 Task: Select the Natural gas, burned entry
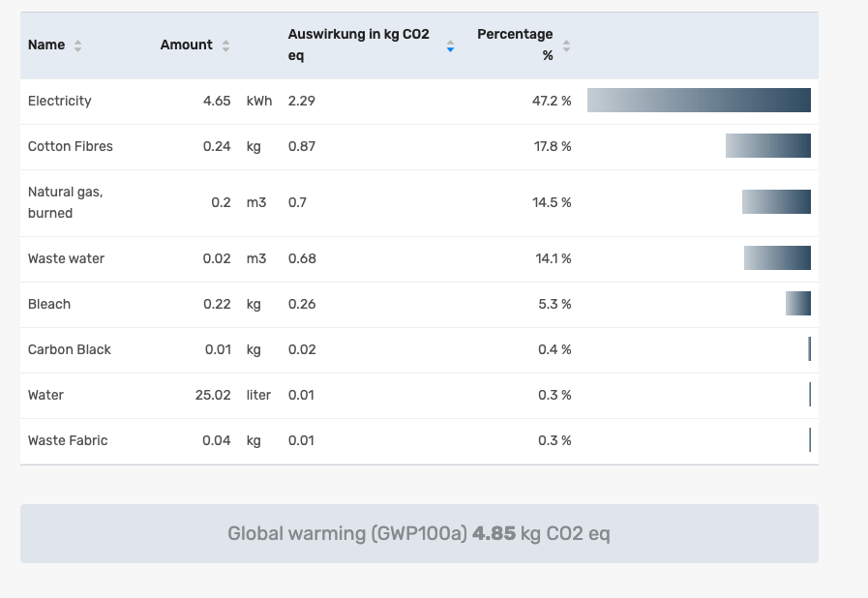click(x=65, y=203)
